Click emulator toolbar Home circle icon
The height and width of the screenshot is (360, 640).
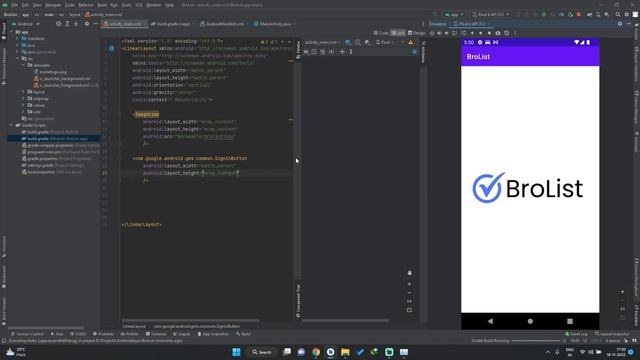(x=480, y=33)
